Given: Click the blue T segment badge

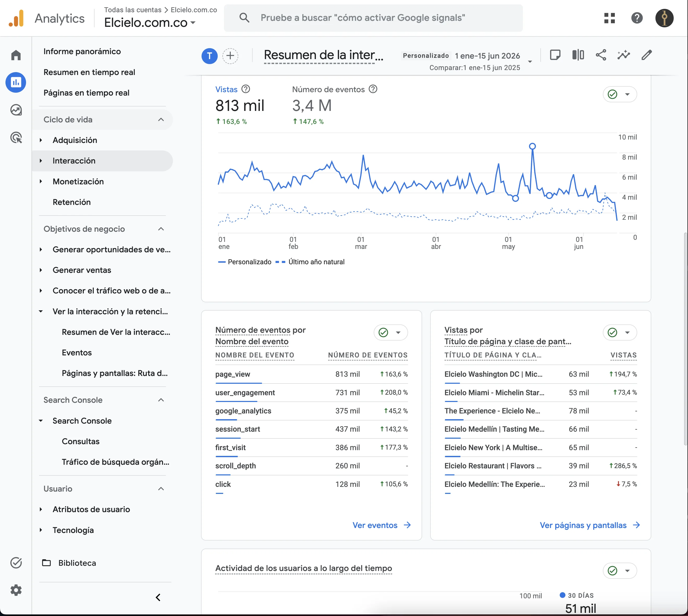Looking at the screenshot, I should [x=210, y=56].
